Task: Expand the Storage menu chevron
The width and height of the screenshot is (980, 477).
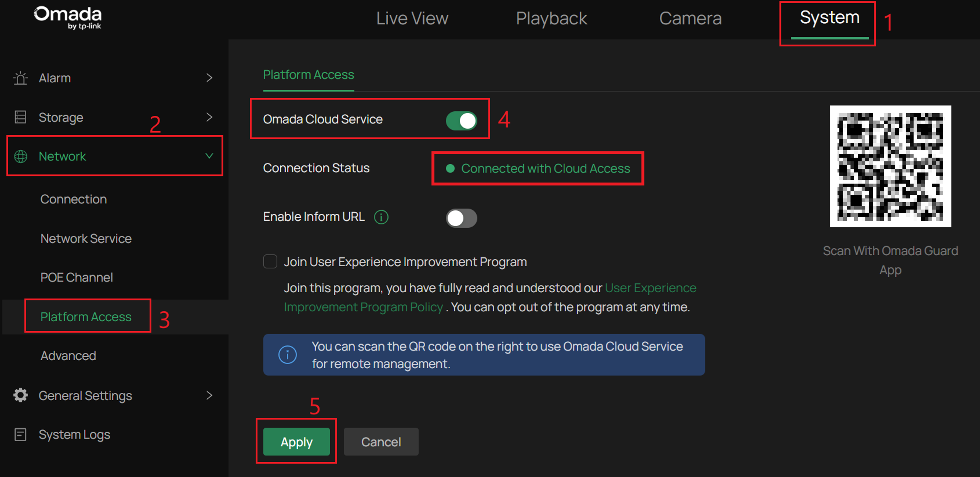Action: tap(209, 117)
